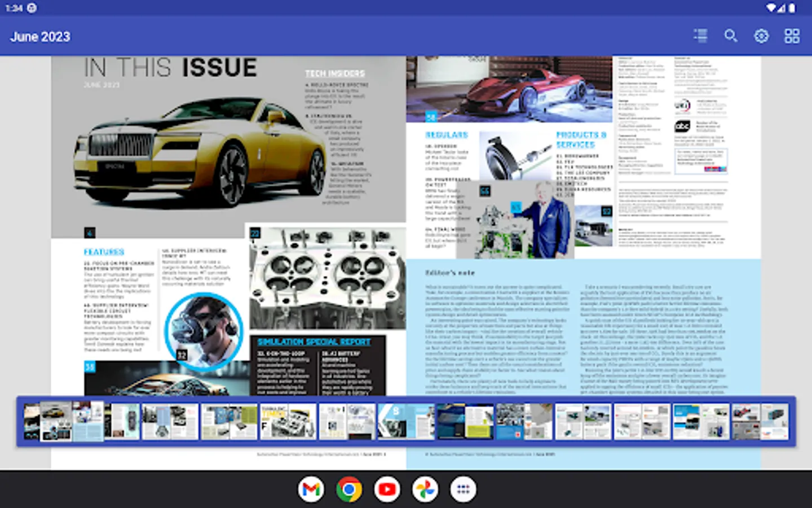Tap the REGULARS section heading

click(x=447, y=135)
